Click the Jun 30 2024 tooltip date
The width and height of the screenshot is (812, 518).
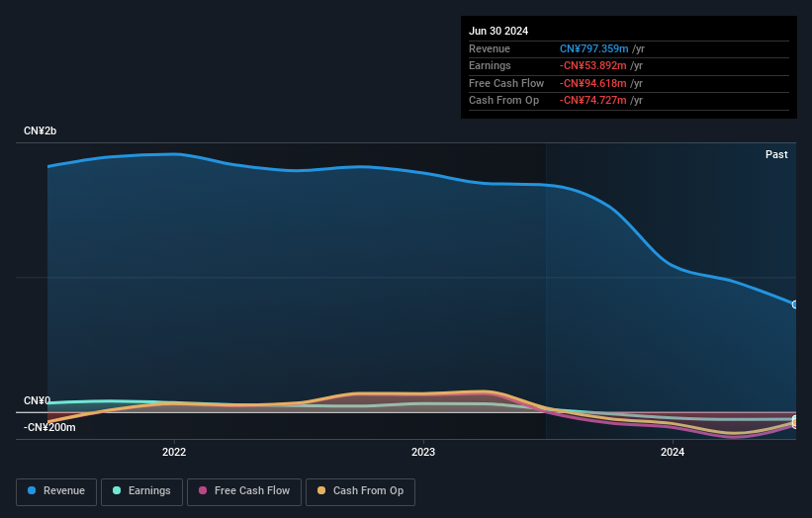[498, 31]
